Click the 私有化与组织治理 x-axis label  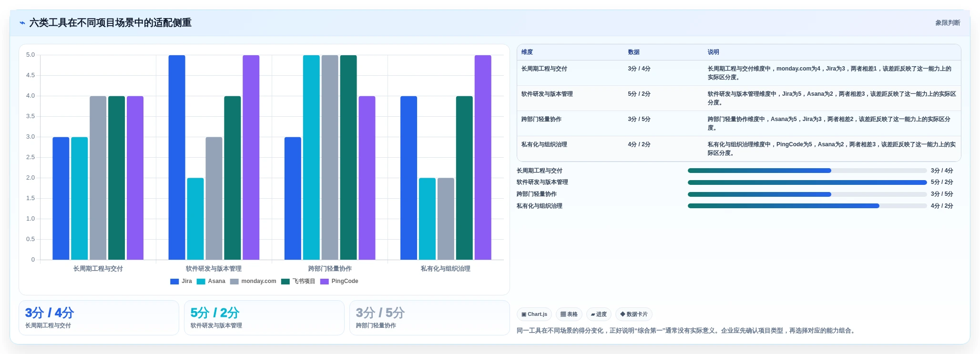[446, 269]
